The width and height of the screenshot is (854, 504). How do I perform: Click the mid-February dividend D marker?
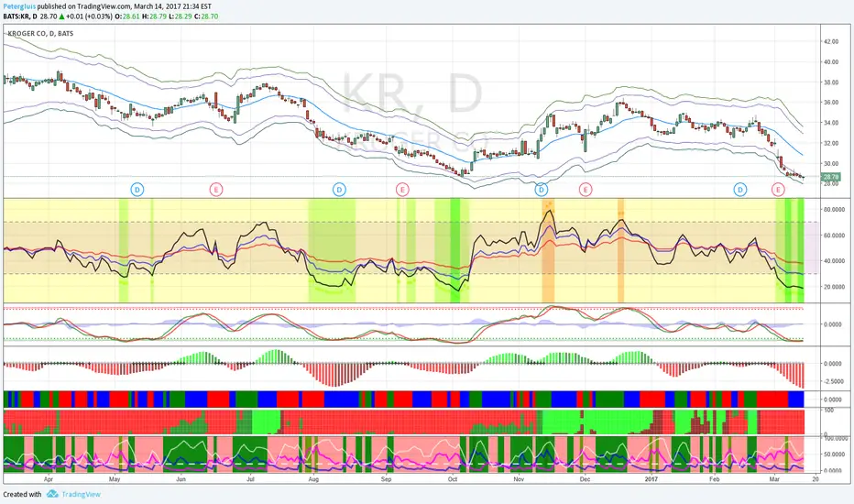pyautogui.click(x=739, y=190)
